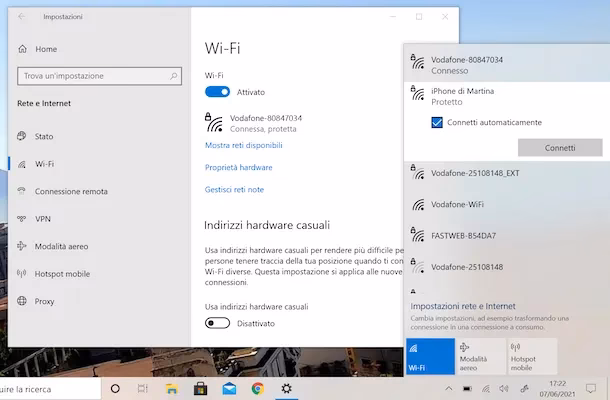Go to Hotspot mobile settings section
The image size is (610, 400).
[62, 273]
